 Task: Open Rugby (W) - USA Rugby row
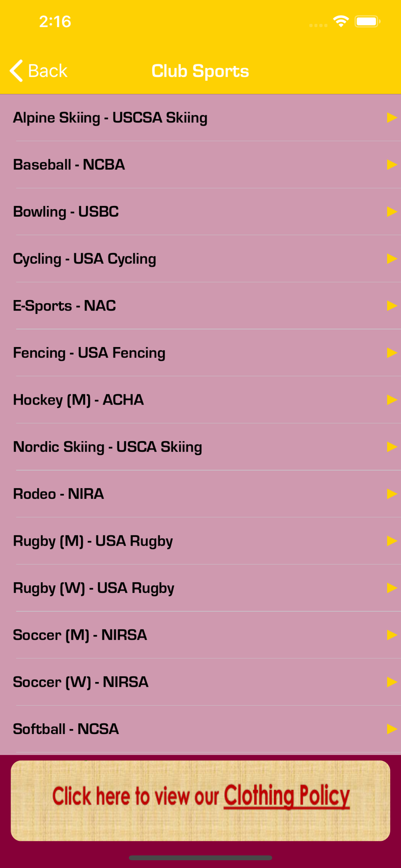pos(200,588)
